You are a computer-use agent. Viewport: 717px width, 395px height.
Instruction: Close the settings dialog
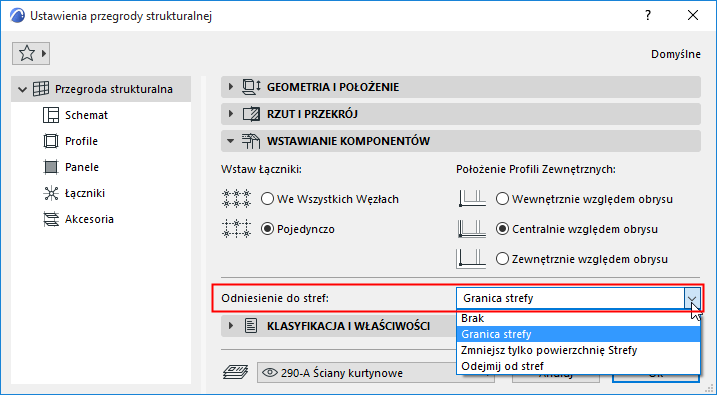(693, 15)
